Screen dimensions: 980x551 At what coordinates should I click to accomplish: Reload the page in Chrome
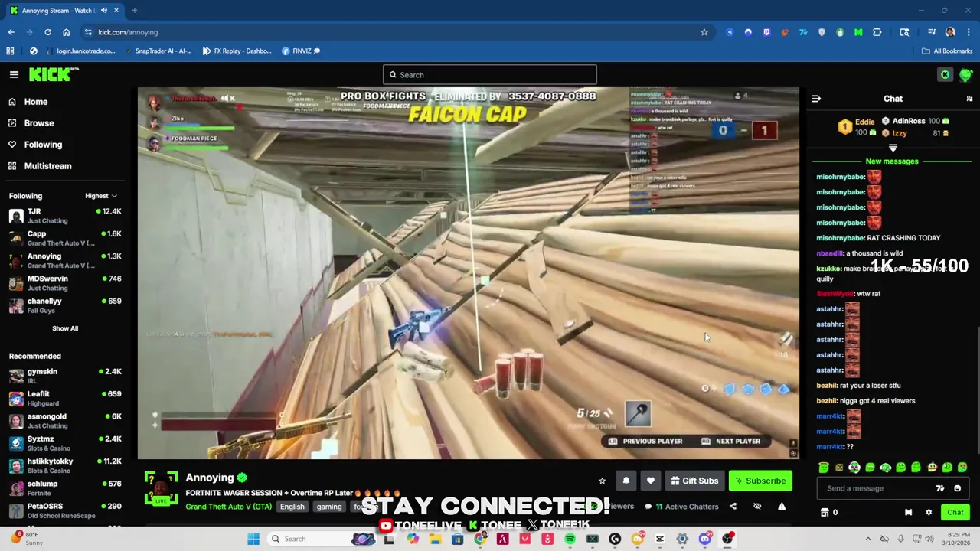tap(47, 32)
